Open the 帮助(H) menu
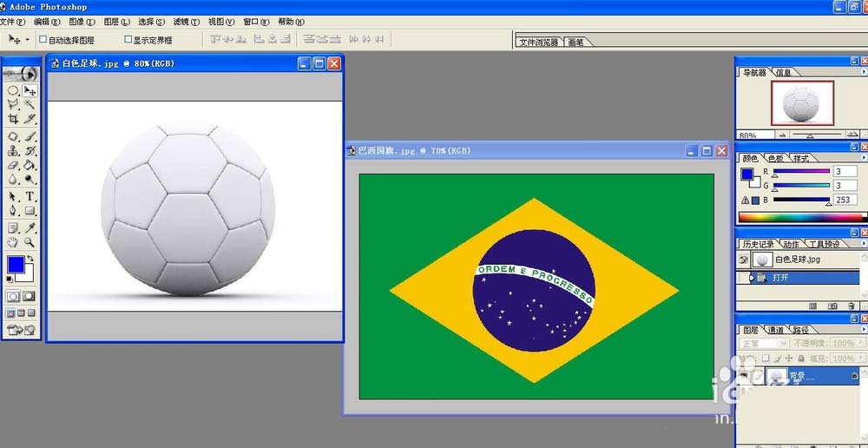 [291, 23]
